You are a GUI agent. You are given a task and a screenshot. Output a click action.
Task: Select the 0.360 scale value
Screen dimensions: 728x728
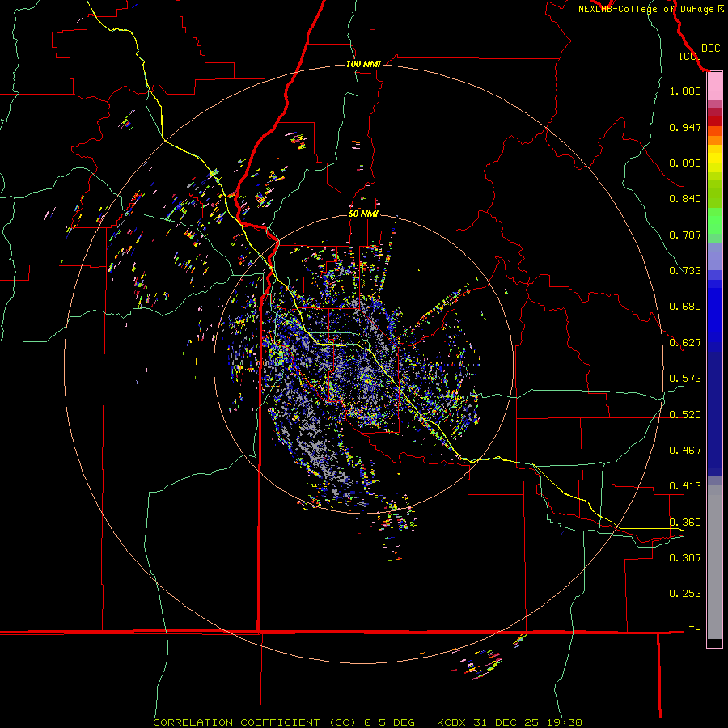(685, 523)
